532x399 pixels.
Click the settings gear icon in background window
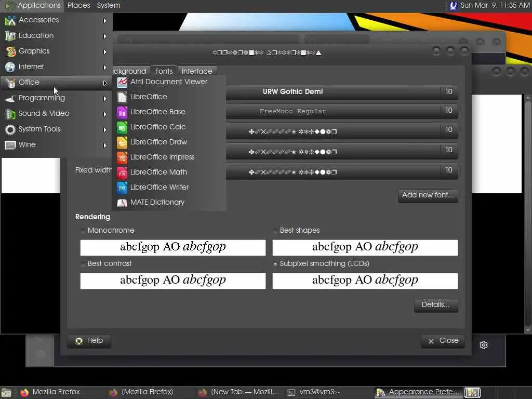484,345
